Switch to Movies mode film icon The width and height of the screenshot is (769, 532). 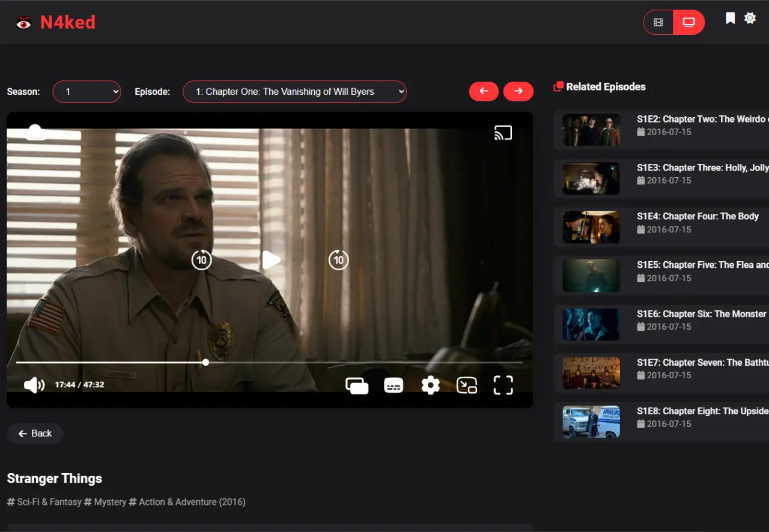658,22
